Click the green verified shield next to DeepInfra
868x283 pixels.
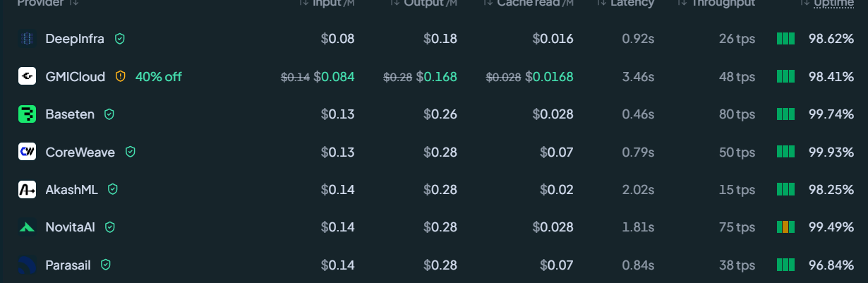tap(120, 39)
